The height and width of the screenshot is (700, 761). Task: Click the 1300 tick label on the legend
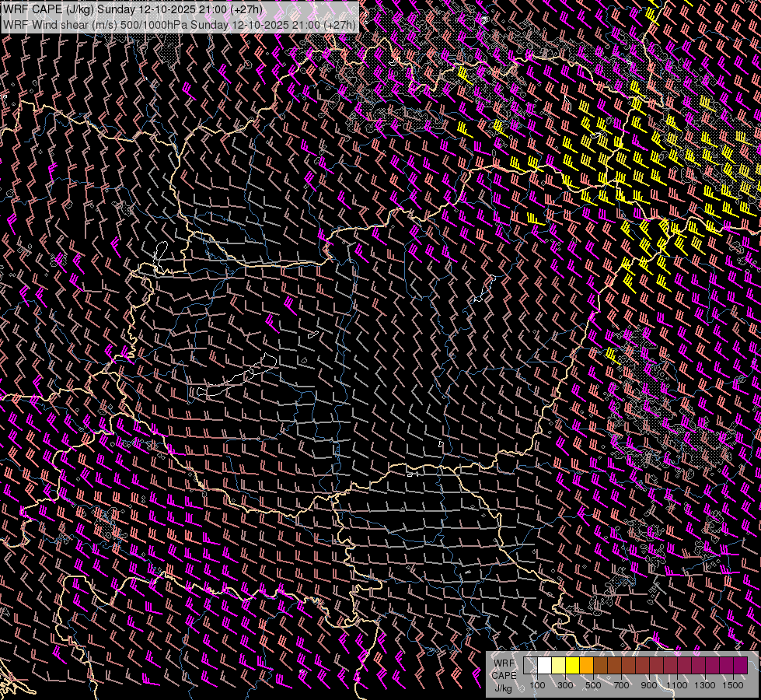coord(705,685)
